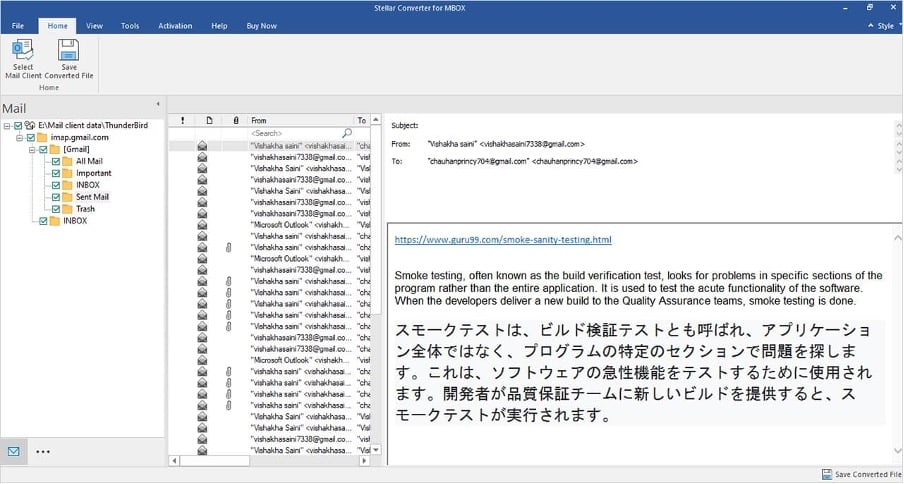Toggle the Sent Mail folder checkbox
This screenshot has width=904, height=484.
56,197
